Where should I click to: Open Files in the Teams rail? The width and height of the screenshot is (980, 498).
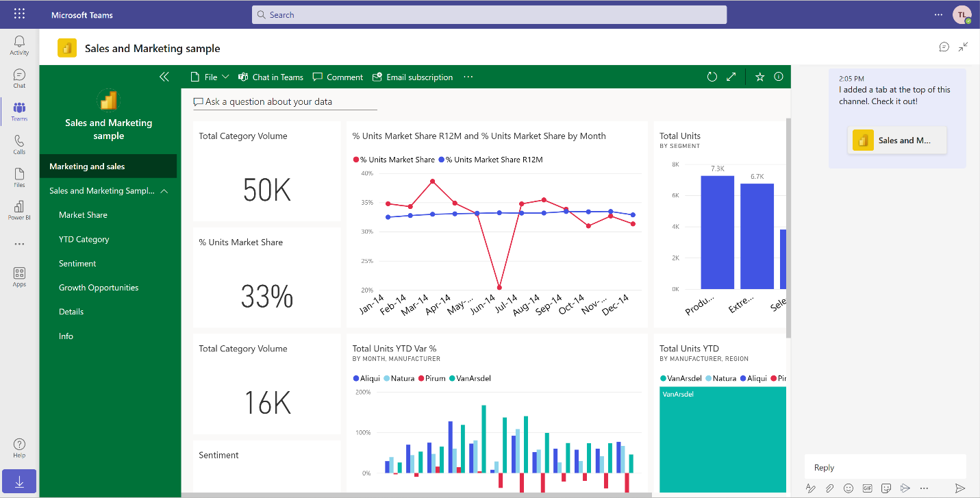click(19, 177)
